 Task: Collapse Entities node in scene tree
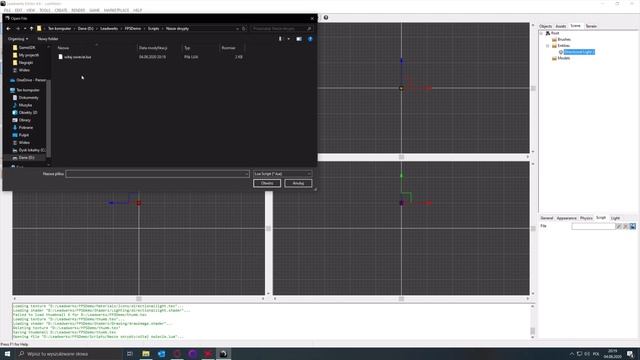(x=548, y=46)
